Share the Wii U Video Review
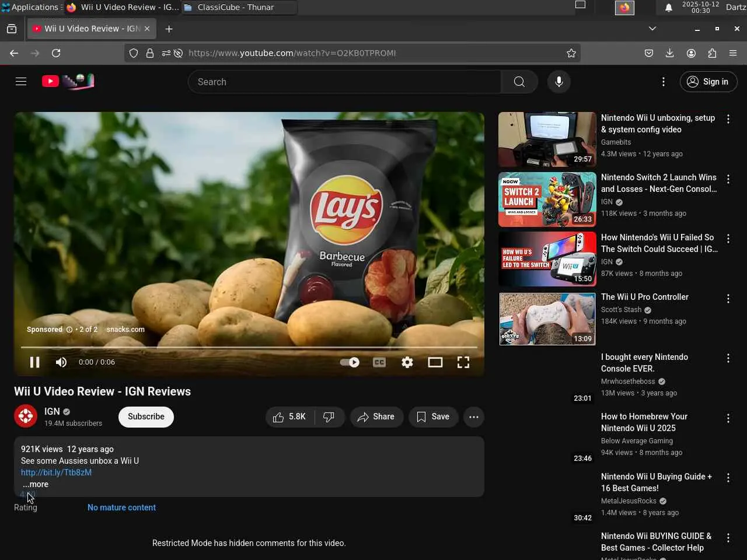The height and width of the screenshot is (560, 747). click(376, 416)
